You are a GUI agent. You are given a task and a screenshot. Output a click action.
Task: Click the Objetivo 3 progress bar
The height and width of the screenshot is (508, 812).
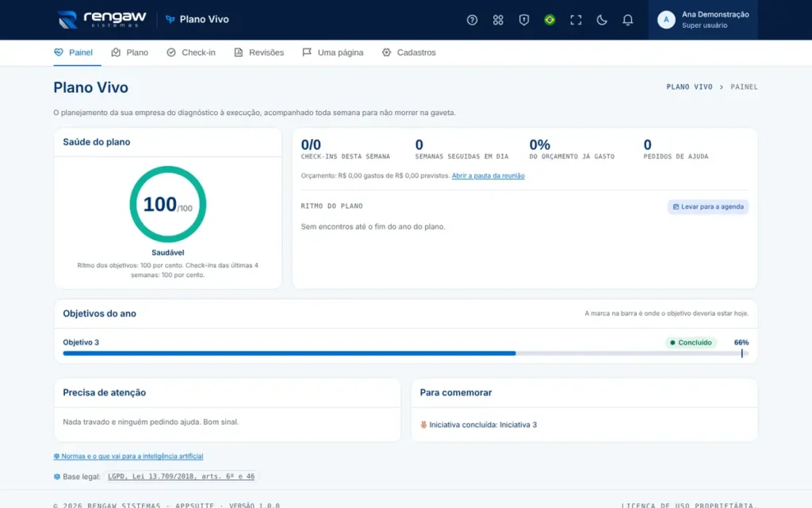[405, 353]
